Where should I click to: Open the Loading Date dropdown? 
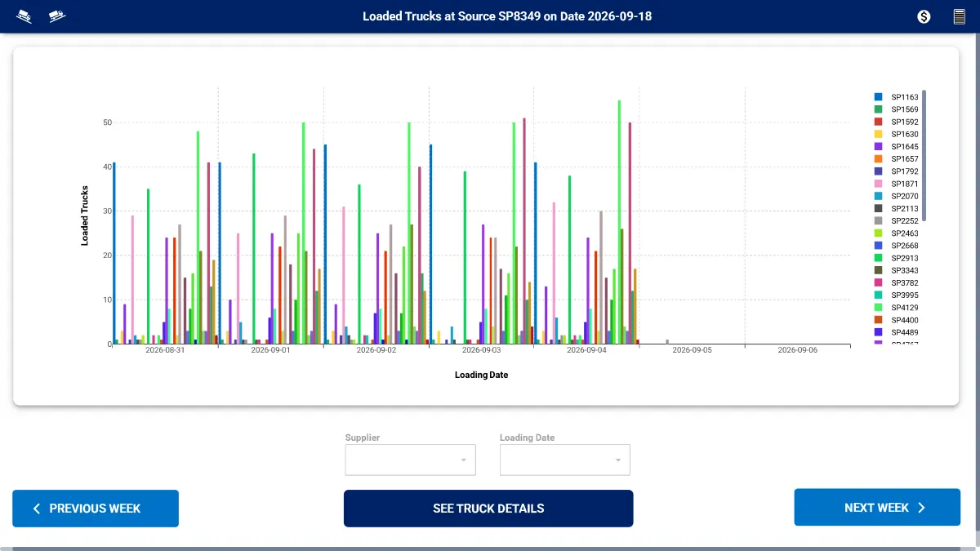pyautogui.click(x=565, y=460)
